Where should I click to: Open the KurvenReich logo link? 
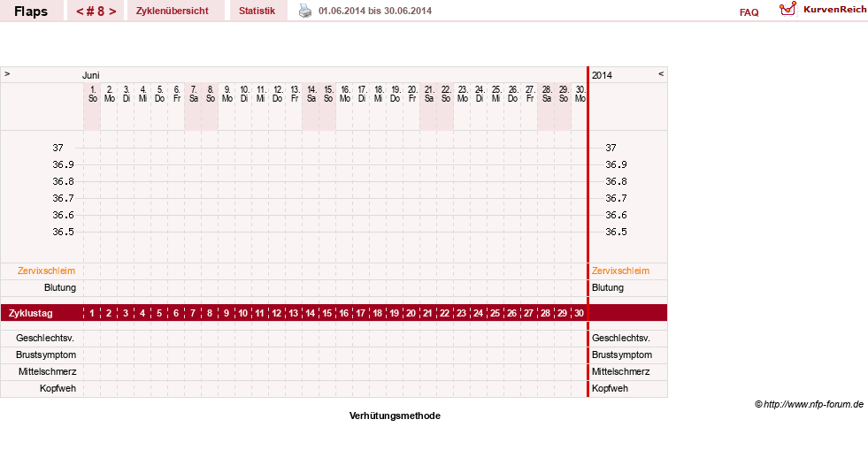(x=787, y=9)
